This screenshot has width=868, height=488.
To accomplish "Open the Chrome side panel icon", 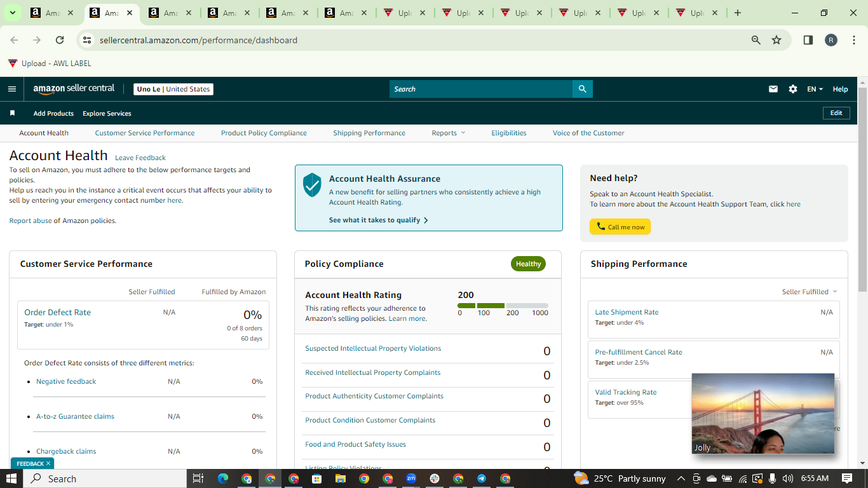I will (x=808, y=40).
